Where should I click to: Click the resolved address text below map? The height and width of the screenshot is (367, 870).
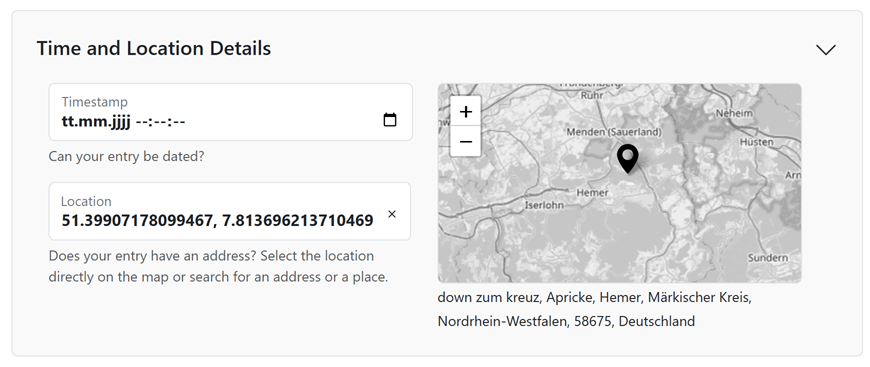tap(594, 309)
